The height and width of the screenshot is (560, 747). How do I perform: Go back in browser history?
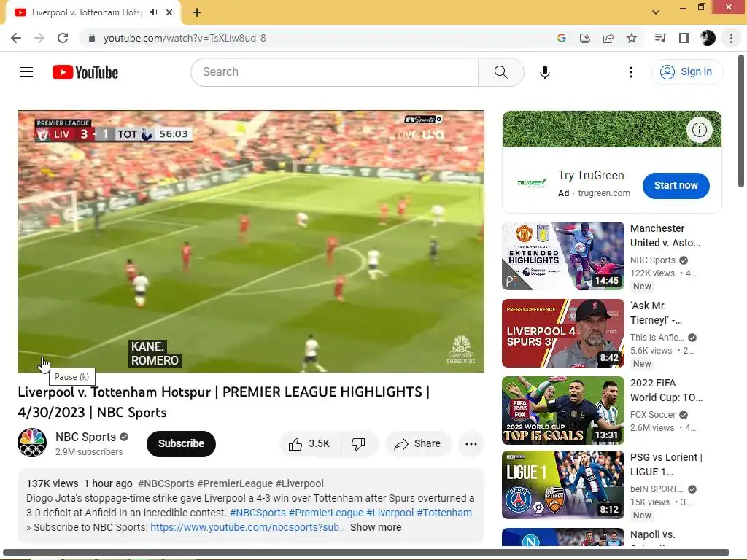point(16,38)
